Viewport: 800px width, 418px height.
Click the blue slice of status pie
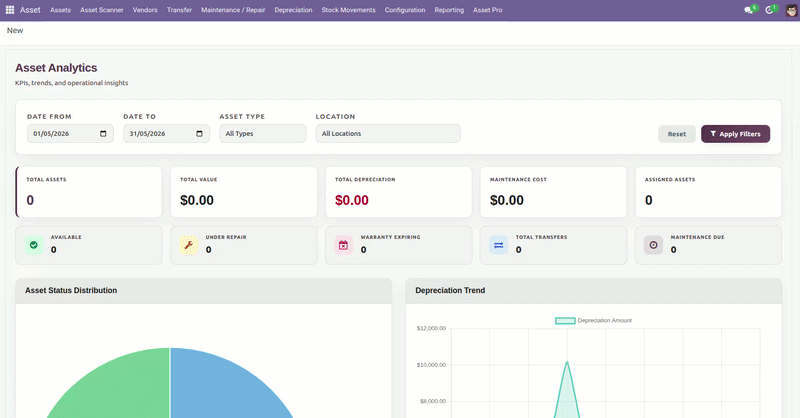(224, 388)
